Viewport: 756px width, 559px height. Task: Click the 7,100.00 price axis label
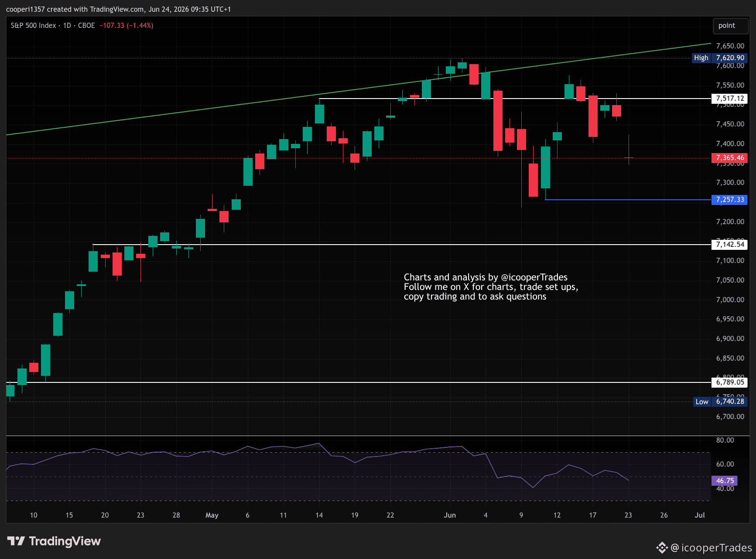730,260
